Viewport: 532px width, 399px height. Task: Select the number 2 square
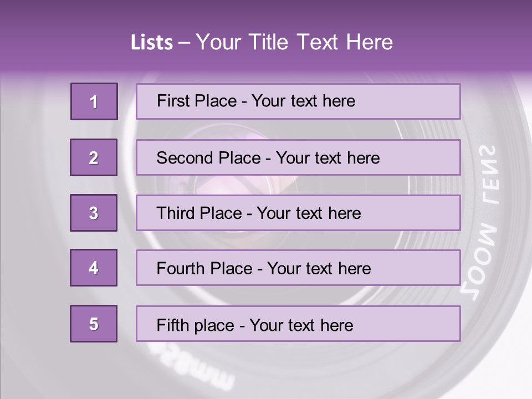click(94, 157)
